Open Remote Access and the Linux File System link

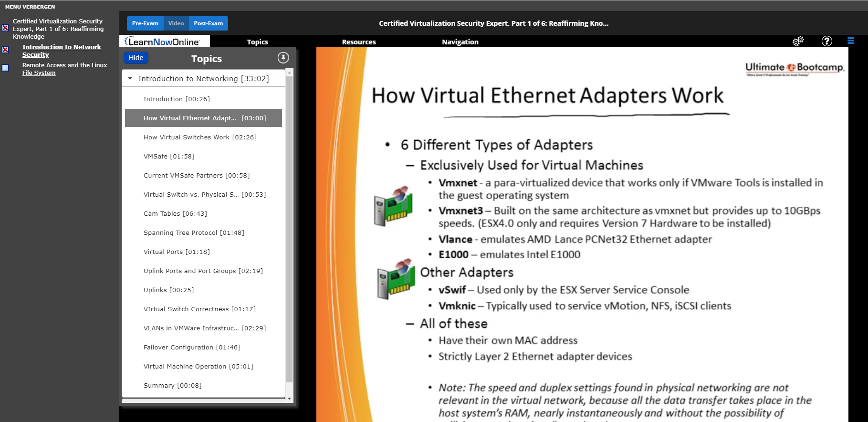[x=64, y=69]
